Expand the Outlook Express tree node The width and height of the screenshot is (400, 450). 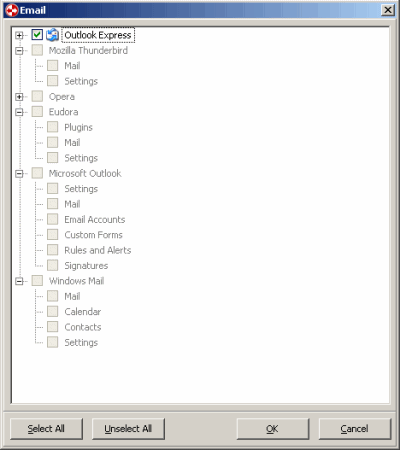pyautogui.click(x=19, y=35)
